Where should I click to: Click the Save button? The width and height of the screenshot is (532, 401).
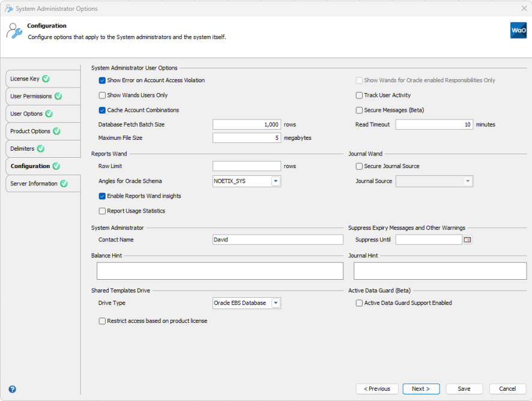pyautogui.click(x=464, y=388)
